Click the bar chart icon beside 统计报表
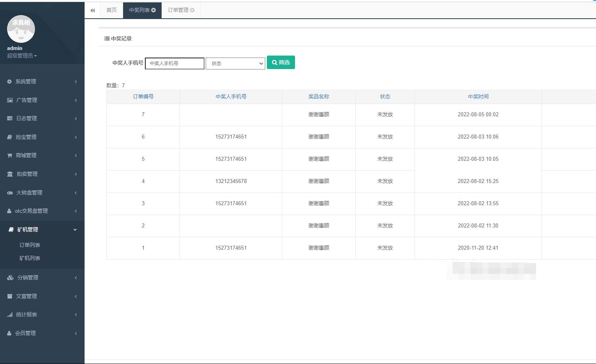596x364 pixels. [10, 315]
